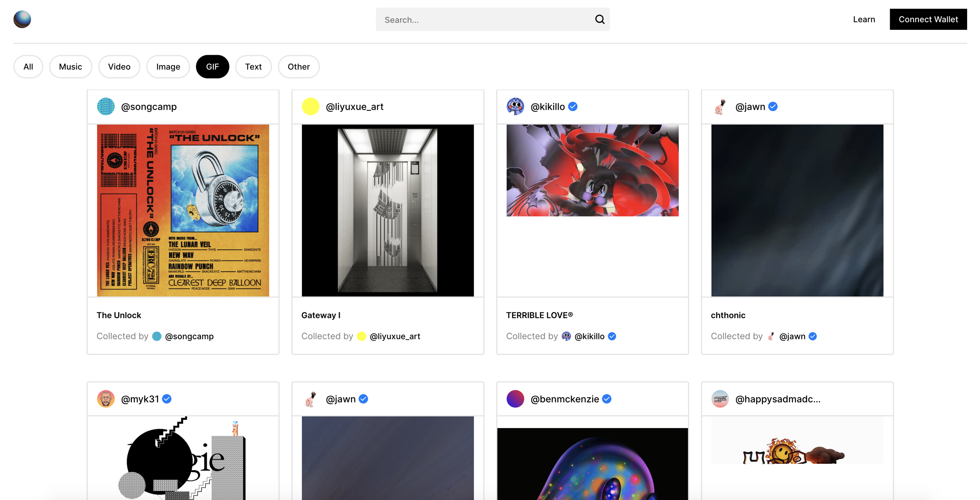Open The Unlock cassette artwork
The image size is (980, 500).
tap(183, 210)
